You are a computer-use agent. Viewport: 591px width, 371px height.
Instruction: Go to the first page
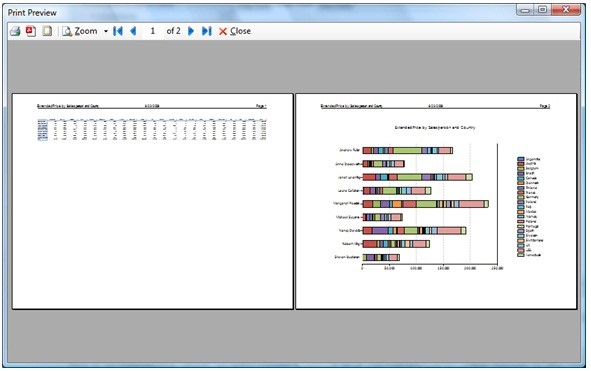coord(118,31)
